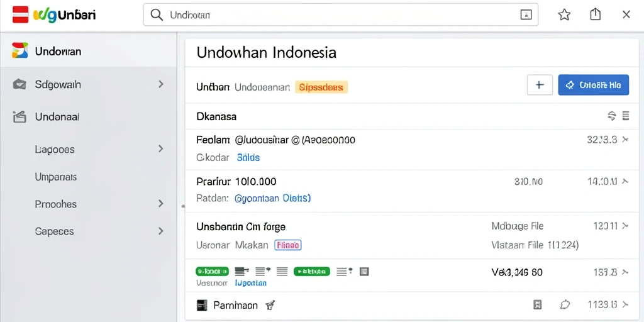Image resolution: width=644 pixels, height=322 pixels.
Task: Switch to the Unbari tab
Action: pyautogui.click(x=213, y=87)
